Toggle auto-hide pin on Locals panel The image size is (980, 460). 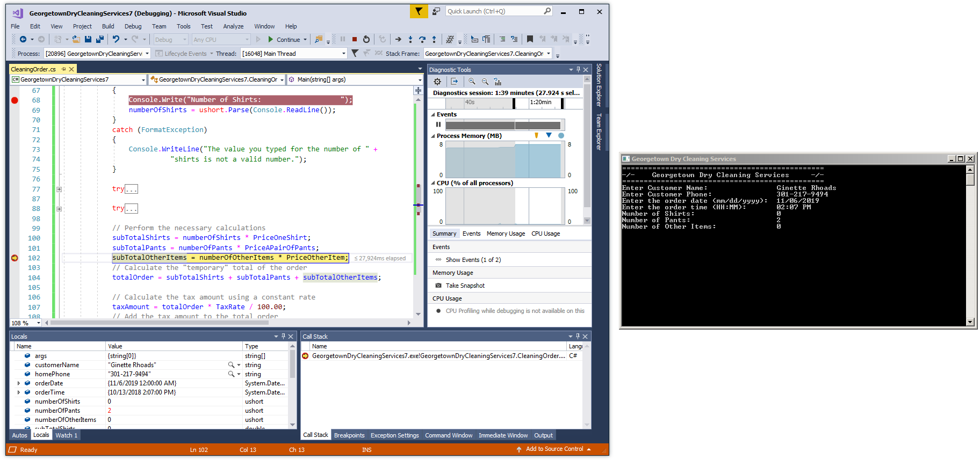point(283,337)
